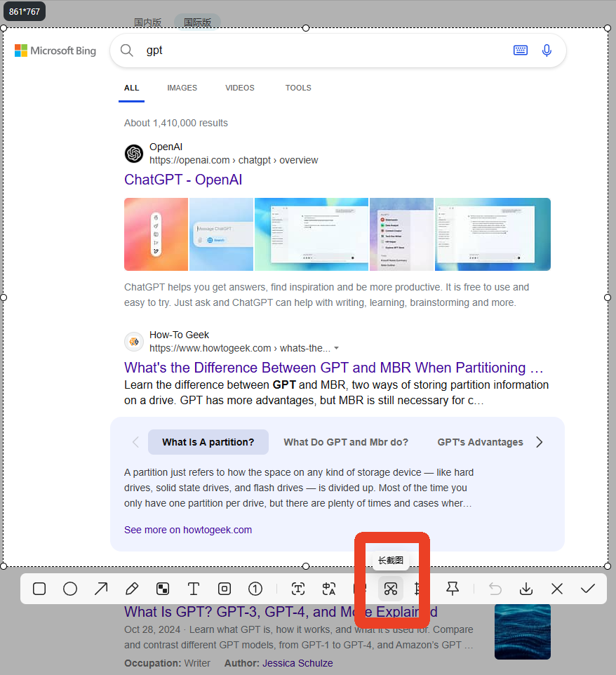Confirm the screenshot with checkmark

click(588, 589)
